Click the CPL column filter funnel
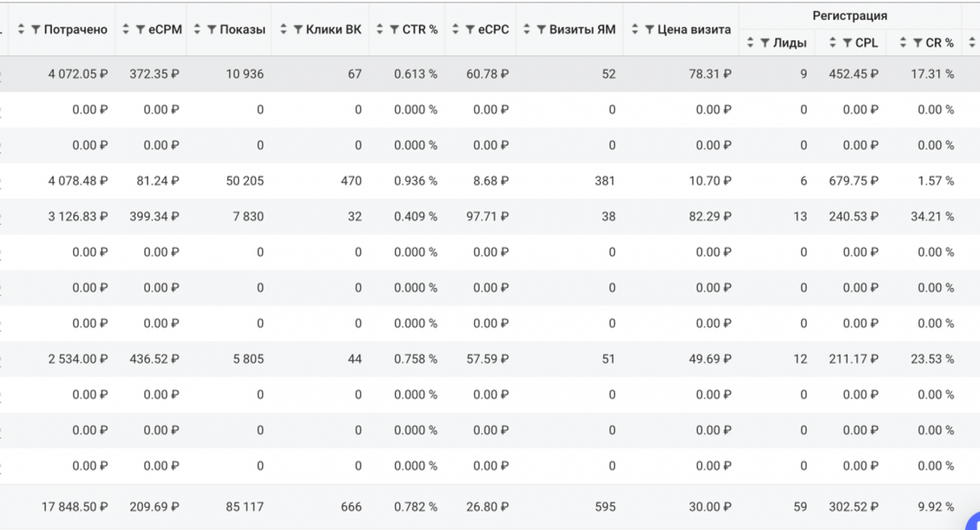Image resolution: width=980 pixels, height=530 pixels. 847,43
